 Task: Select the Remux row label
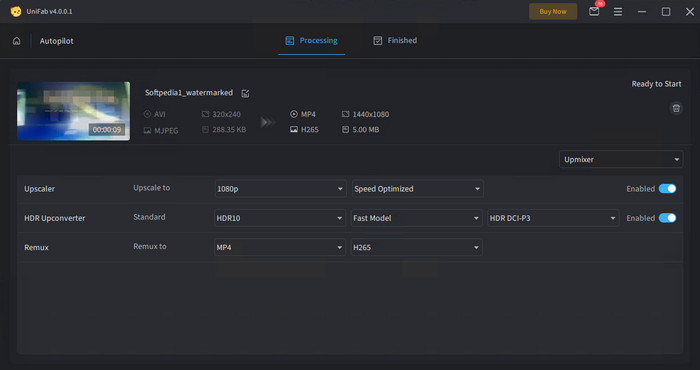36,247
